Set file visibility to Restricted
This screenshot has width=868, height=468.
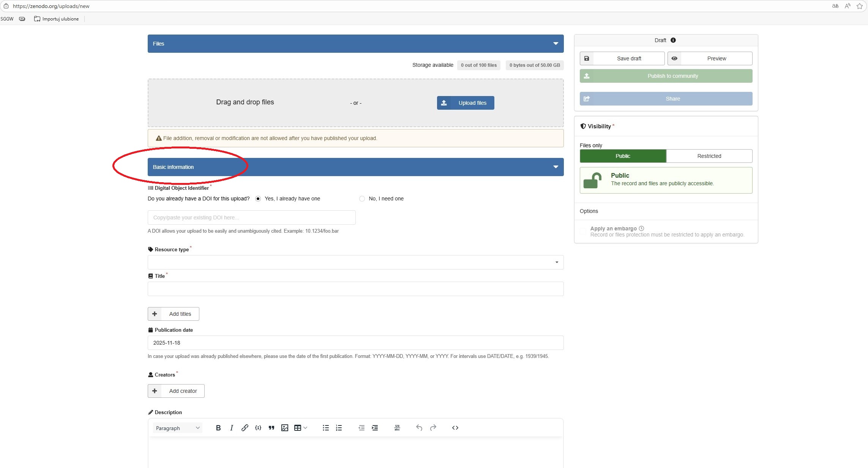click(709, 156)
